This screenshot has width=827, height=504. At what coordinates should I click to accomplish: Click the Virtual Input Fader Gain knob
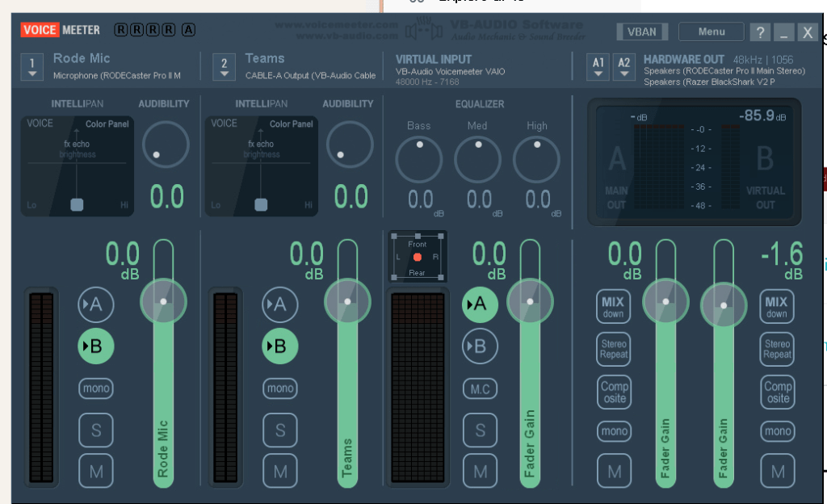pos(530,301)
